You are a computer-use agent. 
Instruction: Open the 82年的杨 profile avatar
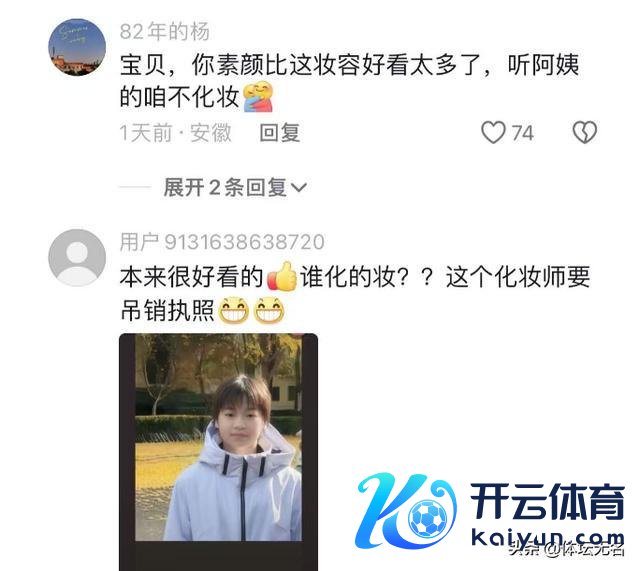coord(77,47)
